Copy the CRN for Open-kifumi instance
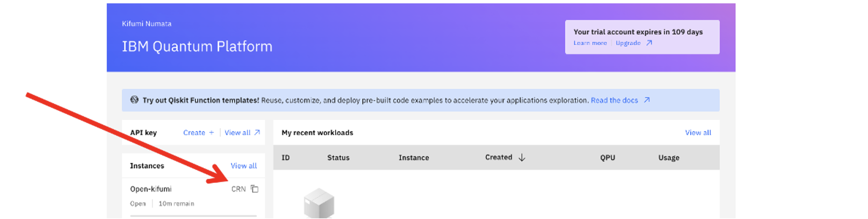The image size is (868, 219). pos(254,189)
